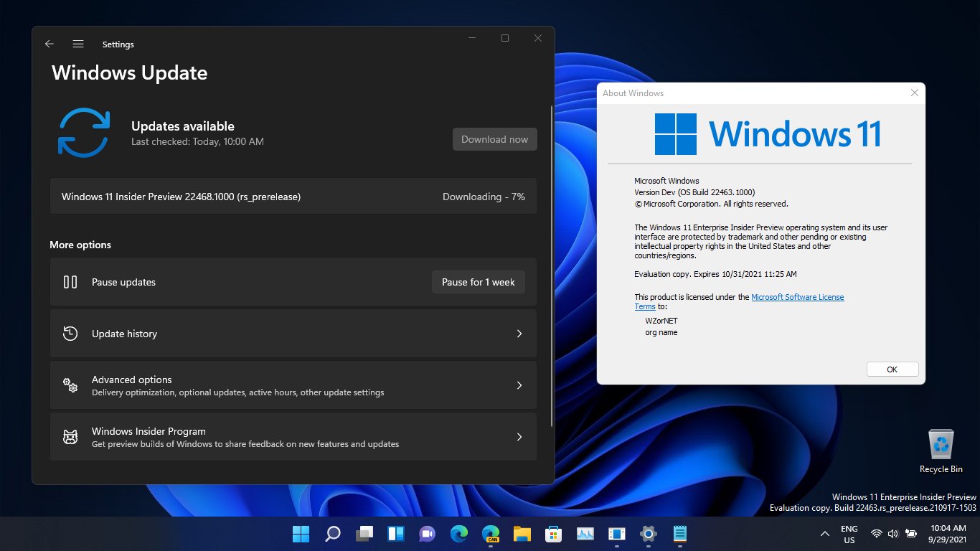The image size is (980, 551).
Task: Click the pause icon beside Pause updates
Action: [70, 282]
